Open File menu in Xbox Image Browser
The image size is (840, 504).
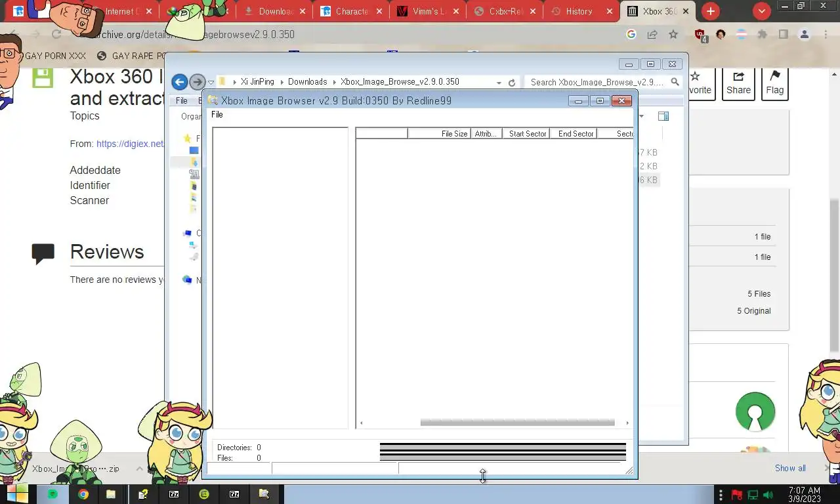click(217, 115)
